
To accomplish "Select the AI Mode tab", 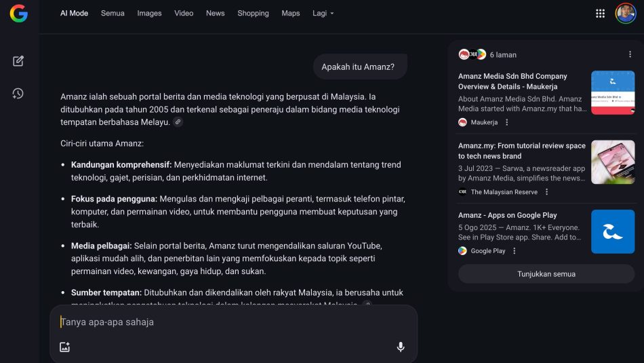I will pos(75,13).
